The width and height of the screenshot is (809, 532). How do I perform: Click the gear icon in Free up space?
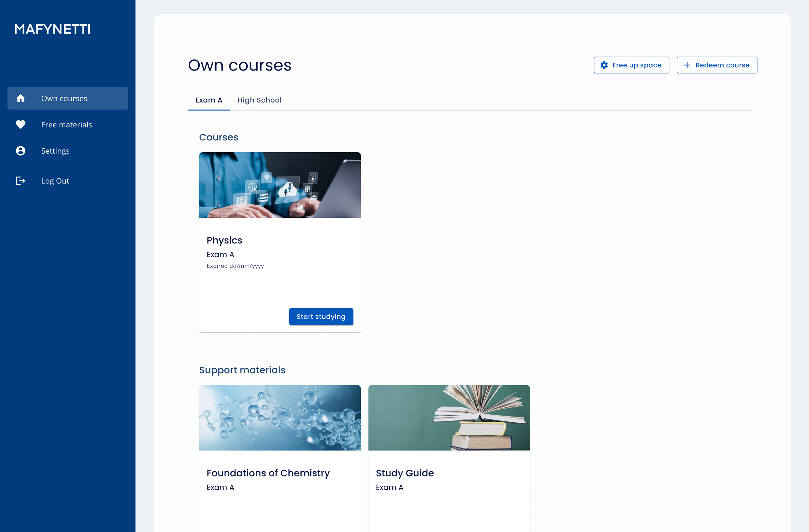604,65
